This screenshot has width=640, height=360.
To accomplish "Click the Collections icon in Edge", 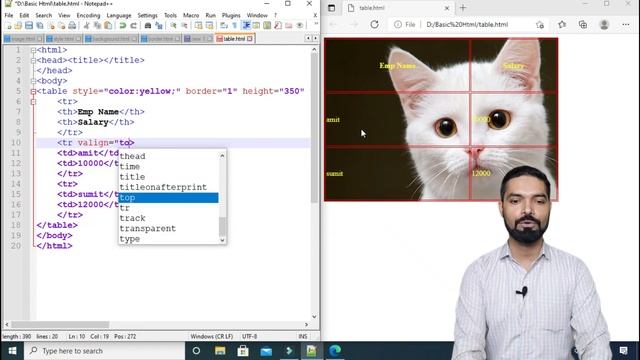I will pos(583,24).
